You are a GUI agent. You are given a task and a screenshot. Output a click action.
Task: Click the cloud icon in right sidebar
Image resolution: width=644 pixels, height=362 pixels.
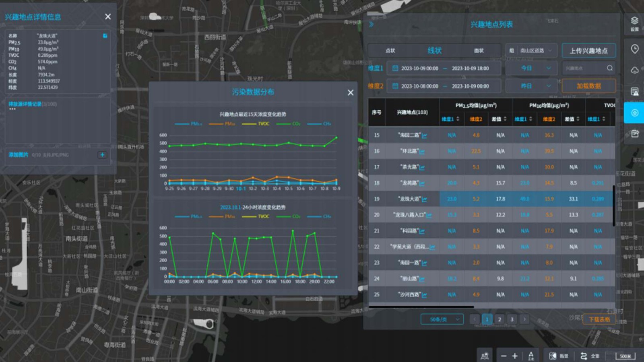(x=634, y=70)
